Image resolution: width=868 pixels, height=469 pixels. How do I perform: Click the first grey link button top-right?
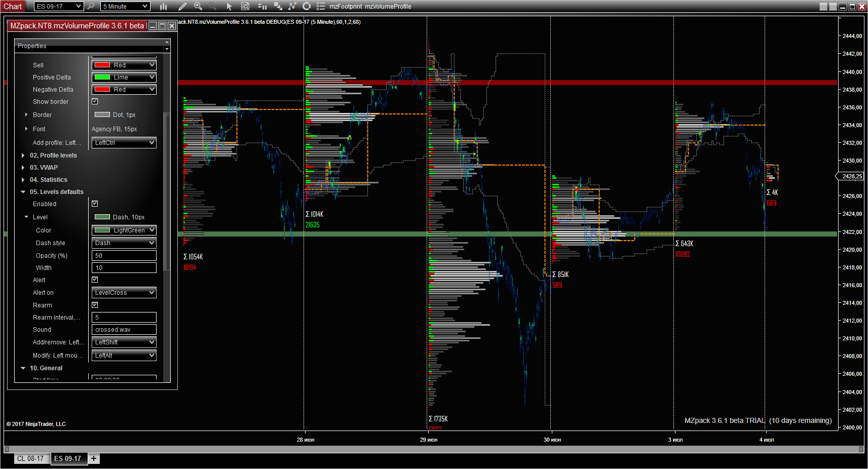(x=823, y=7)
